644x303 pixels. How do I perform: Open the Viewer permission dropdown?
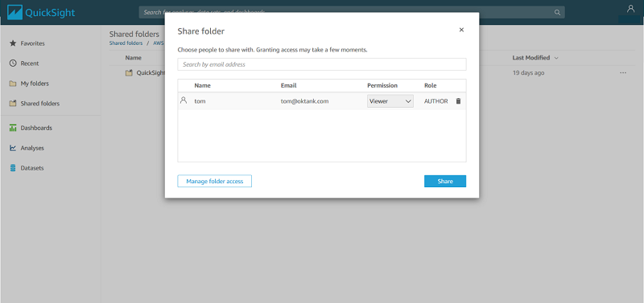[390, 100]
